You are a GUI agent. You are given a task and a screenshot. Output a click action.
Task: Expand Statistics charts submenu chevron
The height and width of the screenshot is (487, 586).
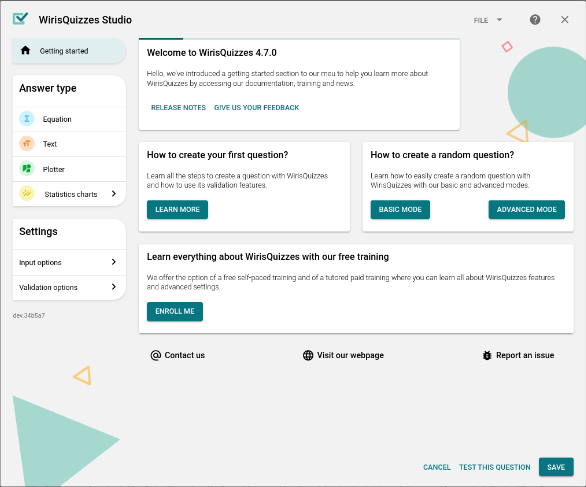coord(114,194)
